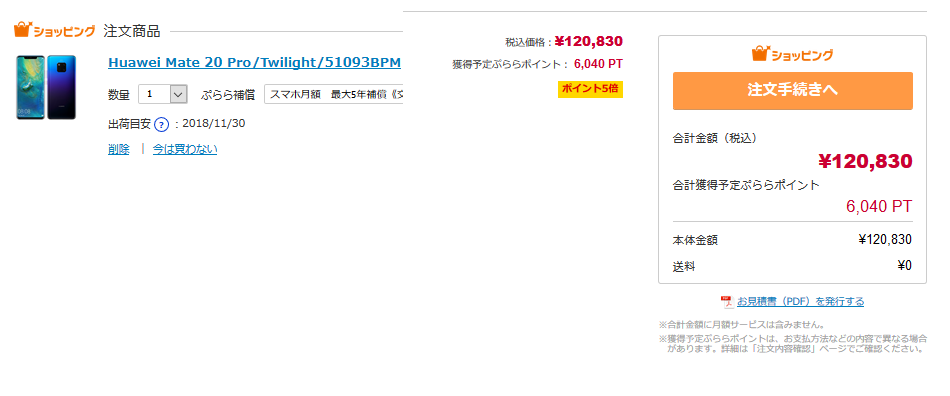Select the 今は買わない link
The width and height of the screenshot is (950, 396).
pos(185,149)
